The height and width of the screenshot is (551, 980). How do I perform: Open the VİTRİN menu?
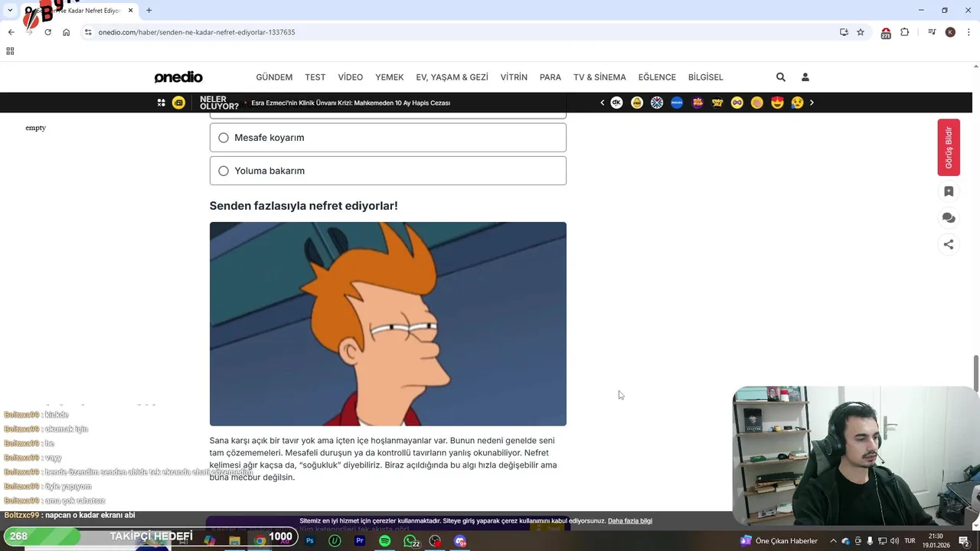(514, 77)
